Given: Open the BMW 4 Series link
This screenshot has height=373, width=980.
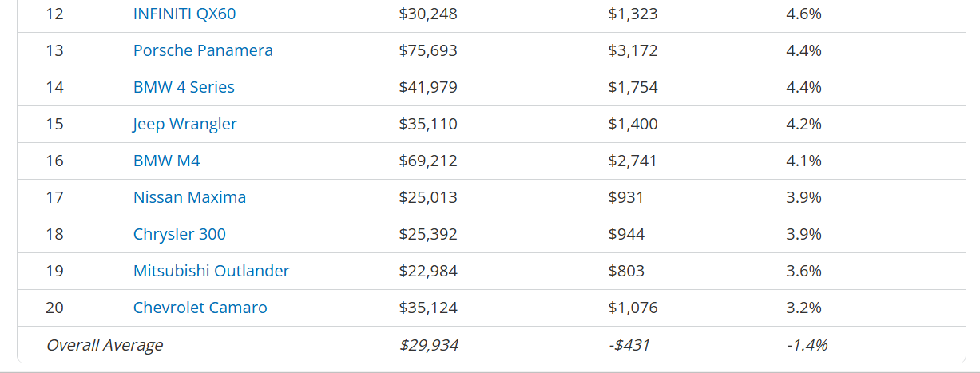Looking at the screenshot, I should [184, 87].
